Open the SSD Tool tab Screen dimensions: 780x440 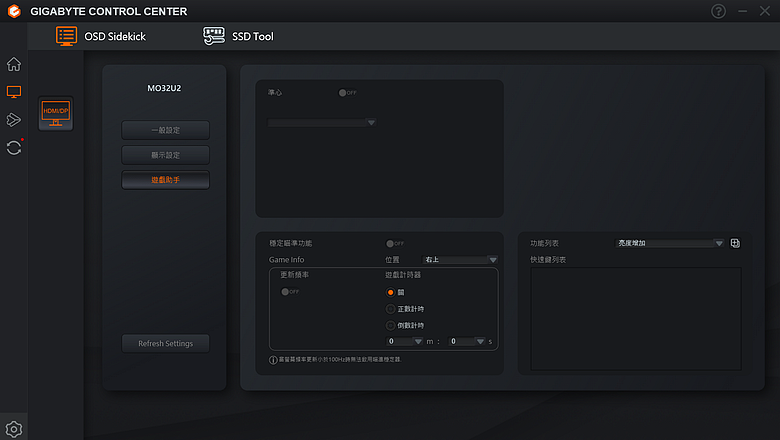click(238, 36)
